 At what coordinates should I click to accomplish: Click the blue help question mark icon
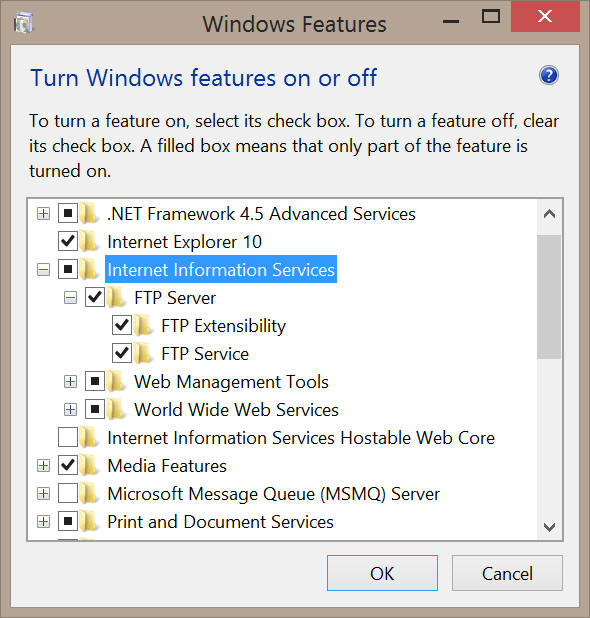point(549,75)
